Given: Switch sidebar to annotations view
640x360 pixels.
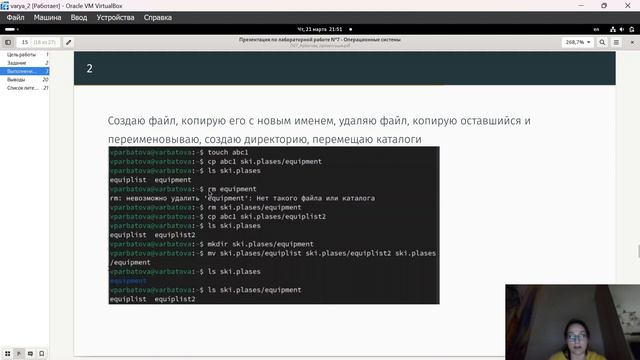Looking at the screenshot, I should pos(30,353).
